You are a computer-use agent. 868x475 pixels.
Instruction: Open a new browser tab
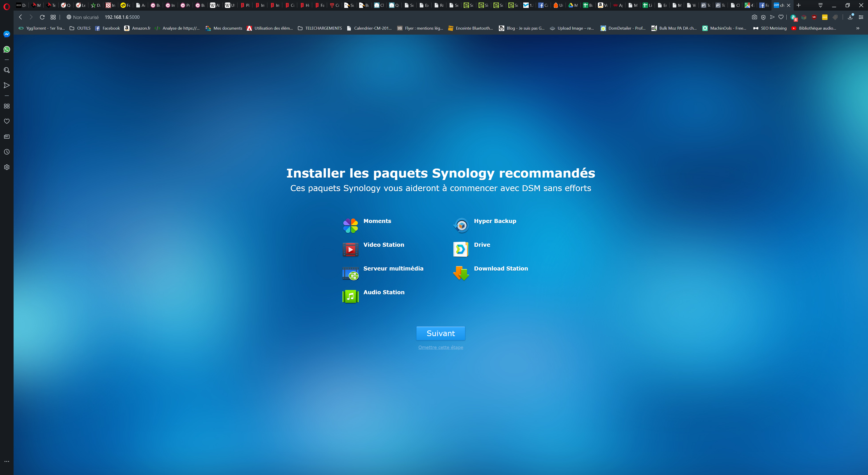point(798,5)
